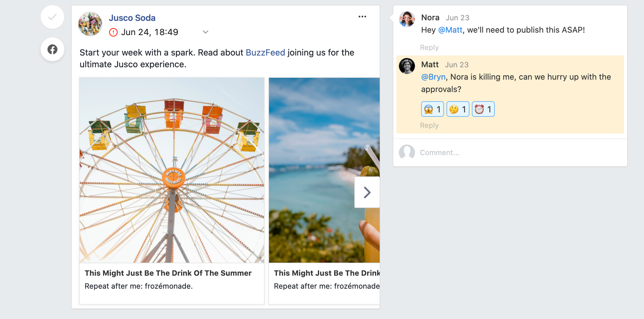
Task: Toggle the alarm clock emoji reaction
Action: pyautogui.click(x=483, y=109)
